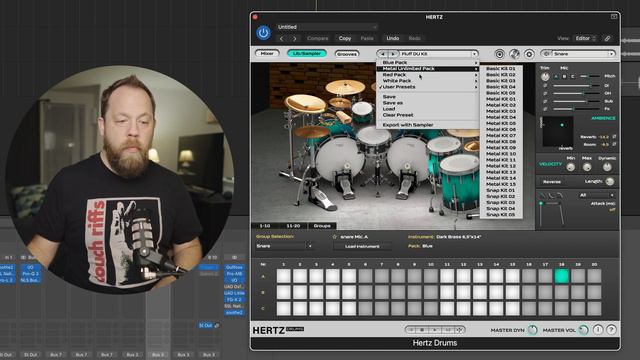
Task: Open the kit preset name dropdown arrow
Action: point(474,54)
